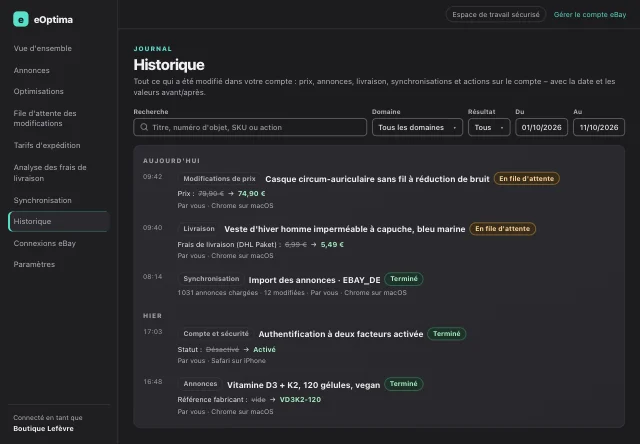Open Paramètres
The image size is (640, 444).
click(34, 264)
